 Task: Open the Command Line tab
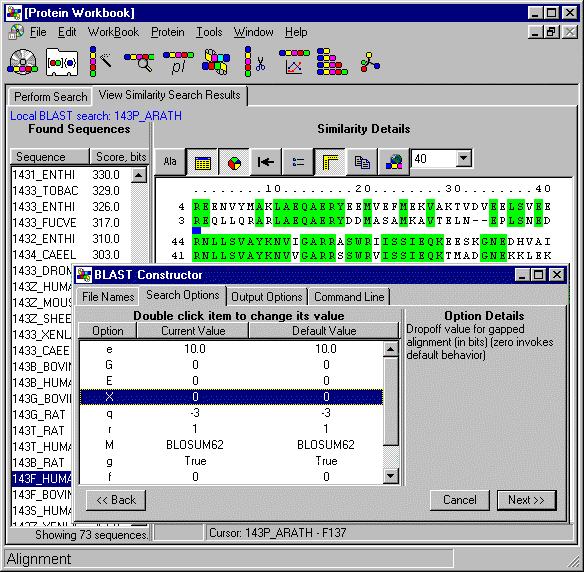tap(349, 297)
